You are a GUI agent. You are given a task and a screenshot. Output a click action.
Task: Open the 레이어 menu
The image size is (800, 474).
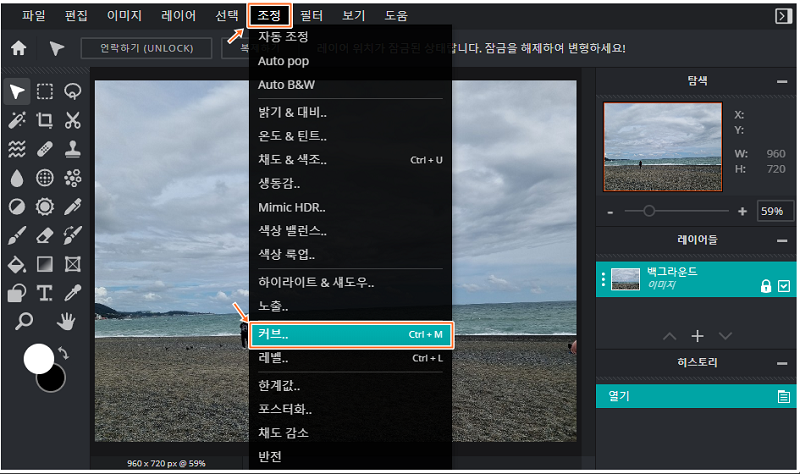[179, 16]
